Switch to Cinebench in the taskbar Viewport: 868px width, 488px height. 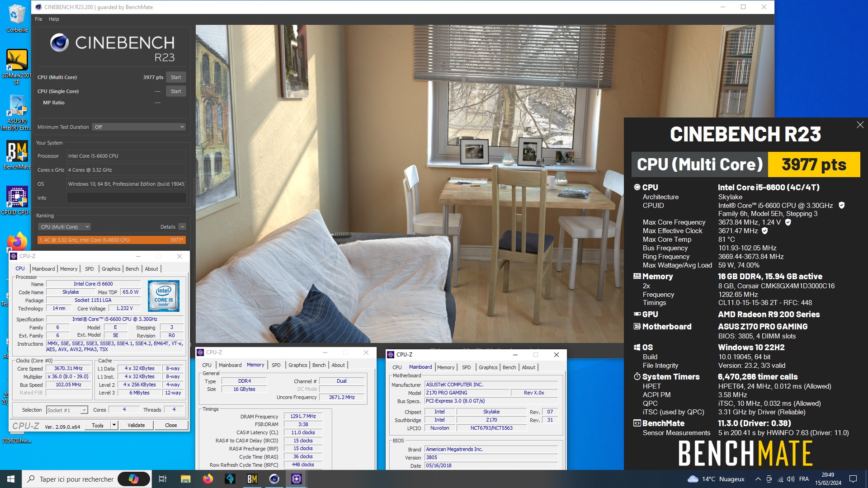coord(274,479)
